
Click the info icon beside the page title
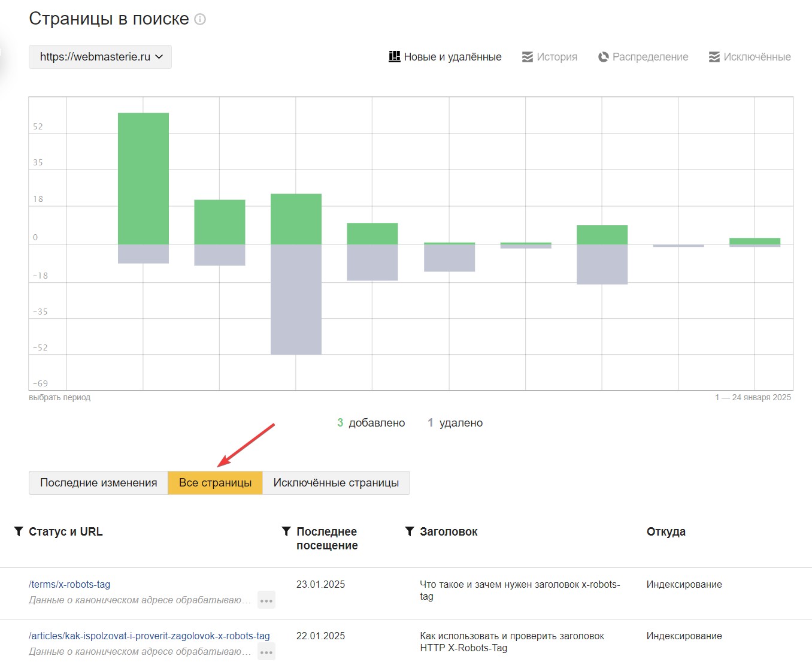pyautogui.click(x=201, y=19)
